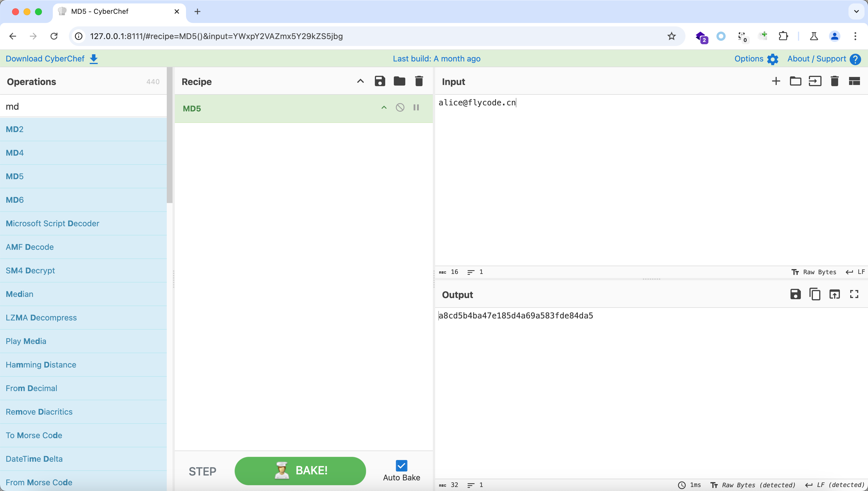
Task: Load a recipe via the folder icon
Action: [399, 81]
